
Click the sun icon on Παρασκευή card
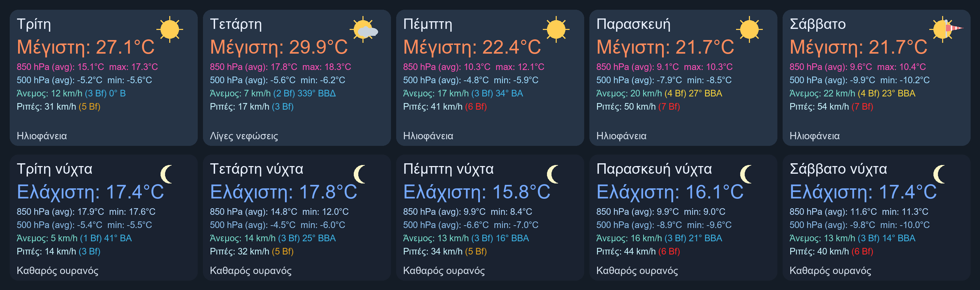pyautogui.click(x=750, y=29)
